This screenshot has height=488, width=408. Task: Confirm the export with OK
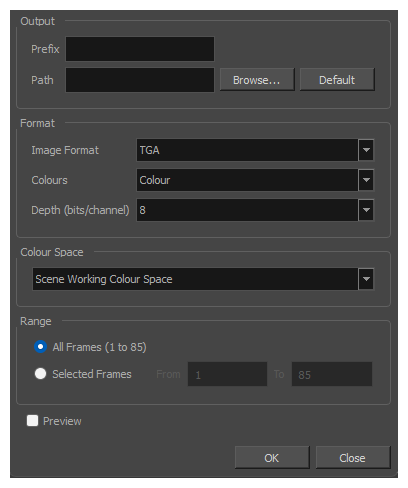coord(272,458)
